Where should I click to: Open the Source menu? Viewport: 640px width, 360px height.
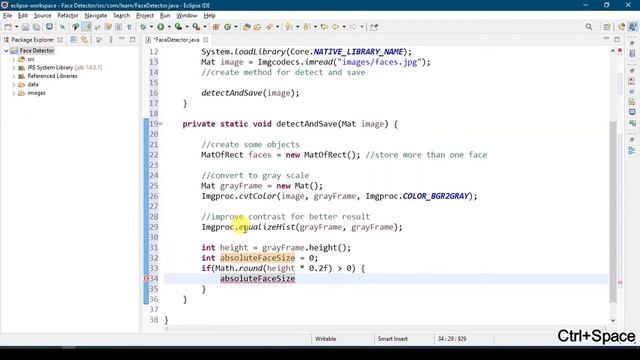pos(42,16)
